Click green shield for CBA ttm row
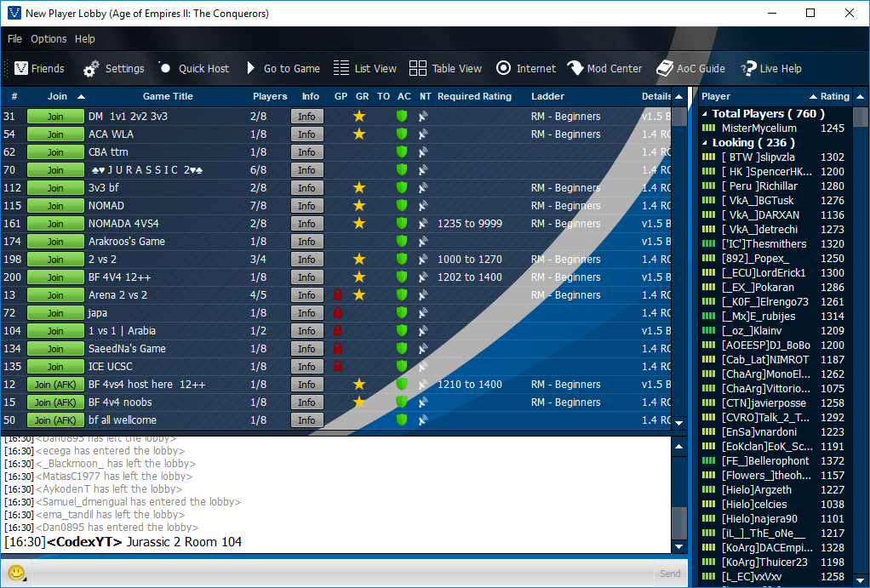 pyautogui.click(x=402, y=152)
